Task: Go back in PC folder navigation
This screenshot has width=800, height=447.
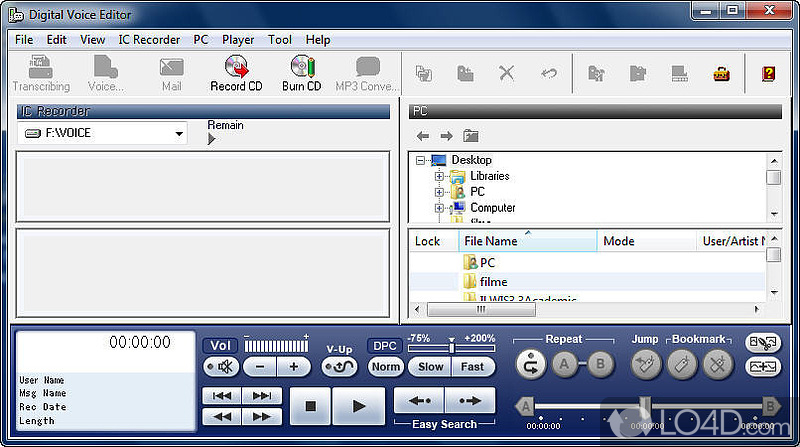Action: click(422, 136)
